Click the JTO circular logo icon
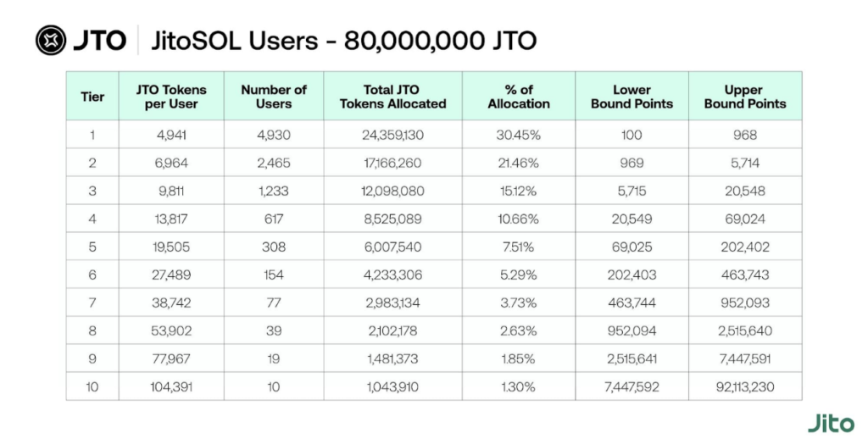Image resolution: width=868 pixels, height=444 pixels. tap(52, 39)
